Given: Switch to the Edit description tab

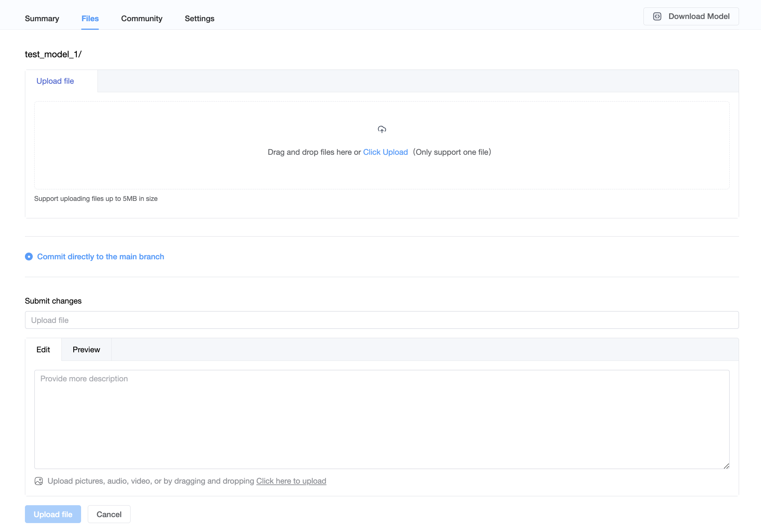Looking at the screenshot, I should [x=43, y=350].
